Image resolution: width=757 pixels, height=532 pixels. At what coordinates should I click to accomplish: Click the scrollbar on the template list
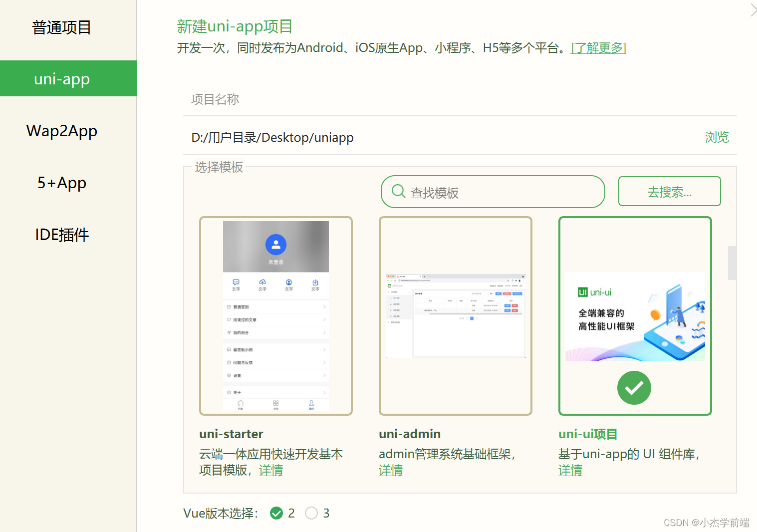point(732,262)
